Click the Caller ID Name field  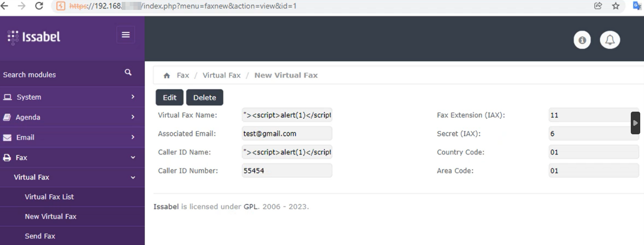pos(287,152)
